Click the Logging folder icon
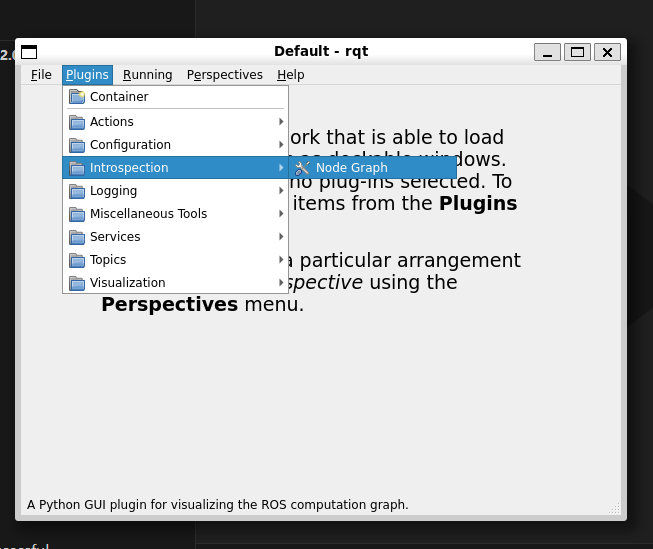This screenshot has width=653, height=549. click(77, 191)
